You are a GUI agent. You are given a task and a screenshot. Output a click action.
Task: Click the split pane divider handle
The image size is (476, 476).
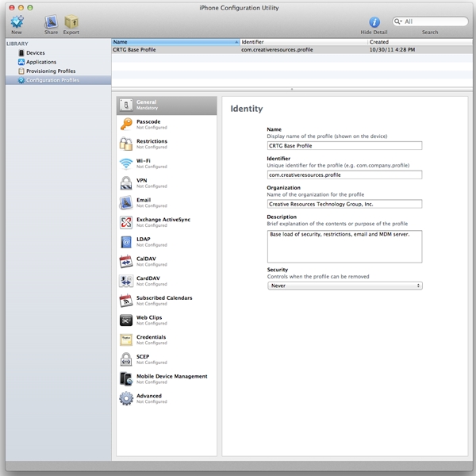click(292, 90)
